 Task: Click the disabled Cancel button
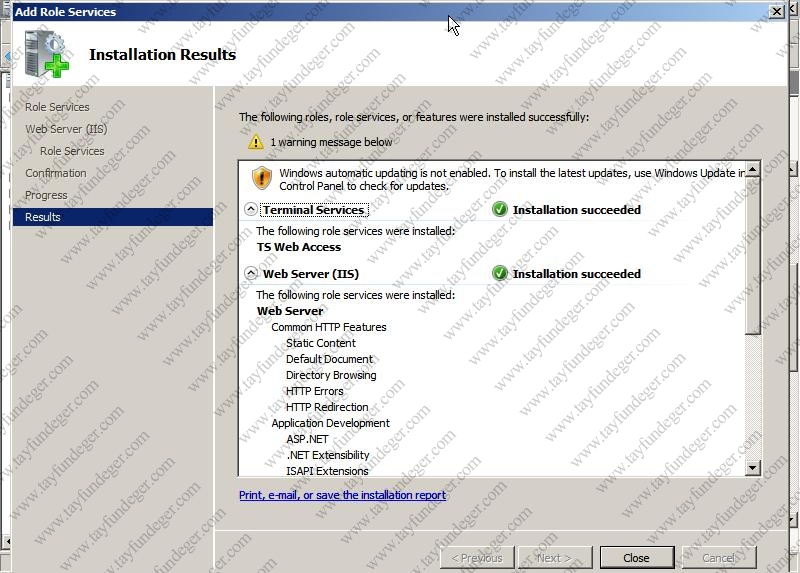point(719,558)
